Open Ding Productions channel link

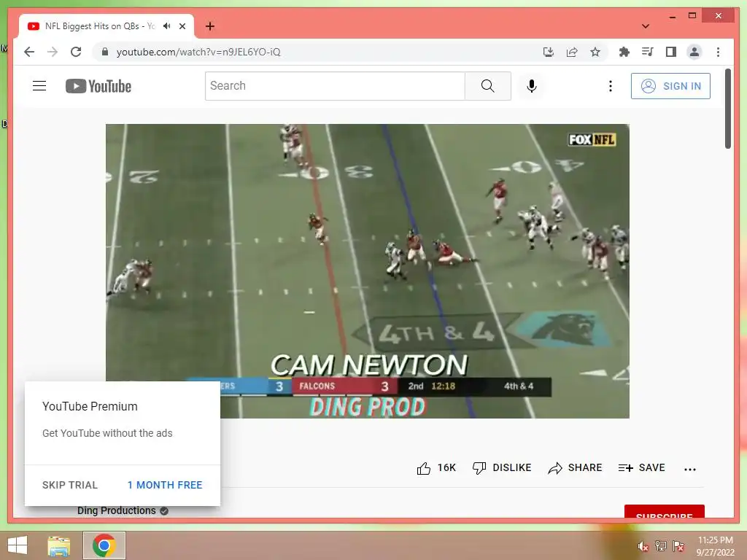point(116,510)
